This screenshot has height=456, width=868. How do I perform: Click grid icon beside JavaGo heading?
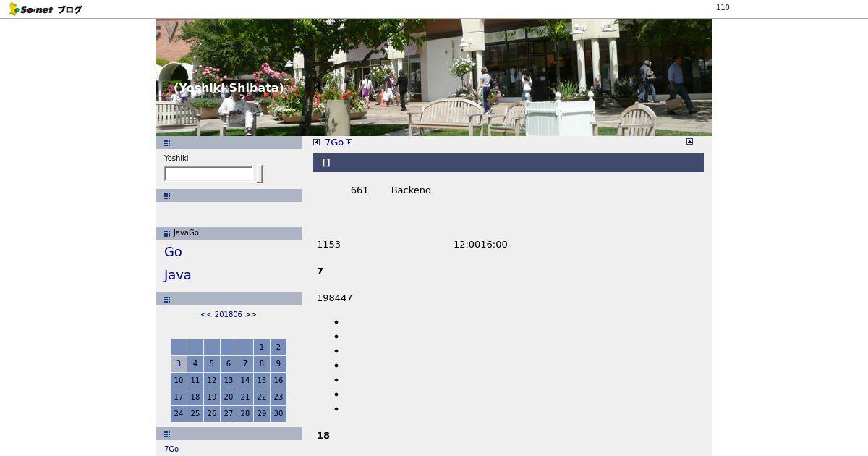(167, 233)
